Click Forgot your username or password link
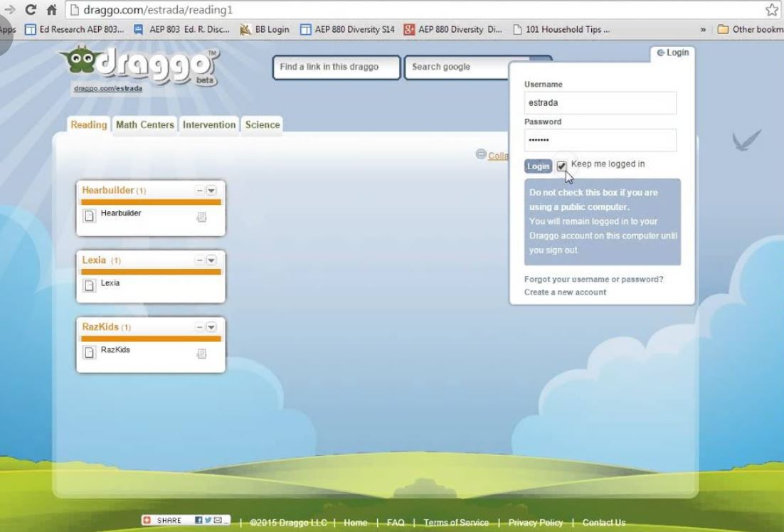Image resolution: width=784 pixels, height=532 pixels. coord(593,280)
